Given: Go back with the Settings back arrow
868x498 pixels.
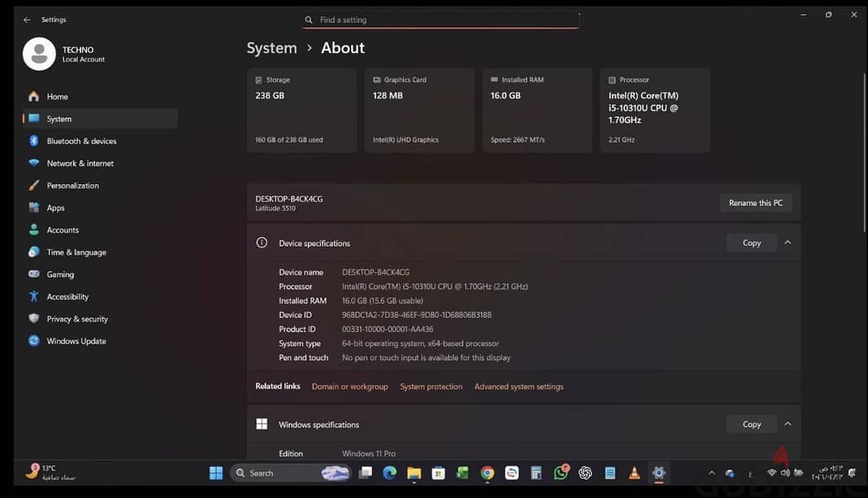Looking at the screenshot, I should click(x=27, y=19).
